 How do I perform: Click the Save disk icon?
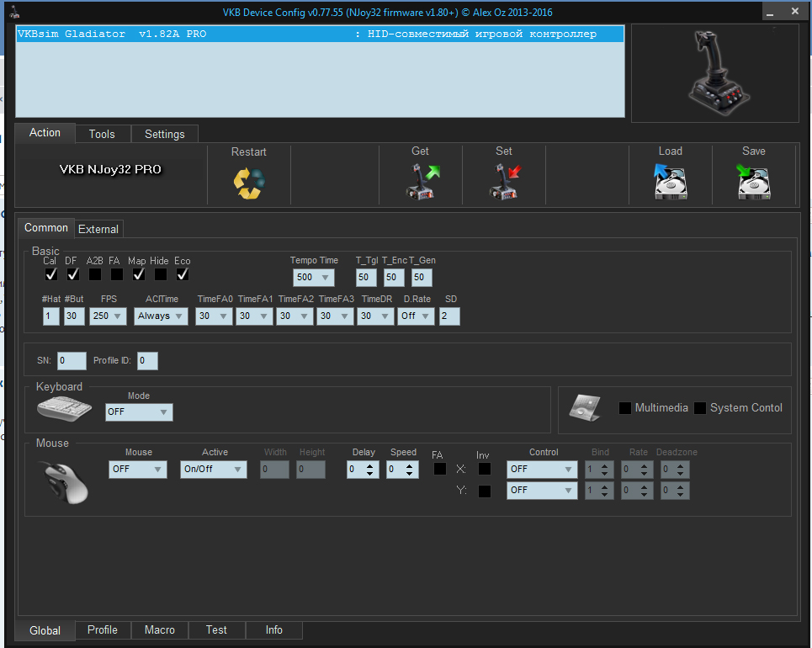click(753, 181)
